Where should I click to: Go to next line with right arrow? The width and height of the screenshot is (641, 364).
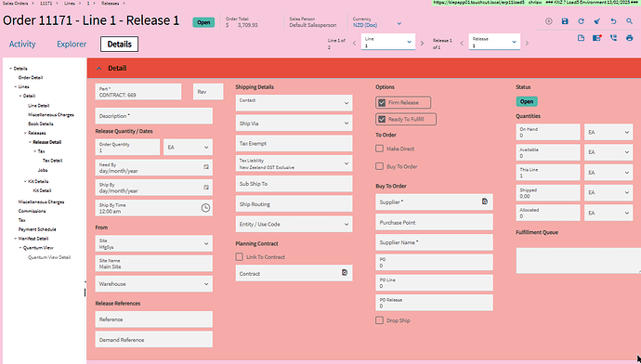(x=423, y=43)
